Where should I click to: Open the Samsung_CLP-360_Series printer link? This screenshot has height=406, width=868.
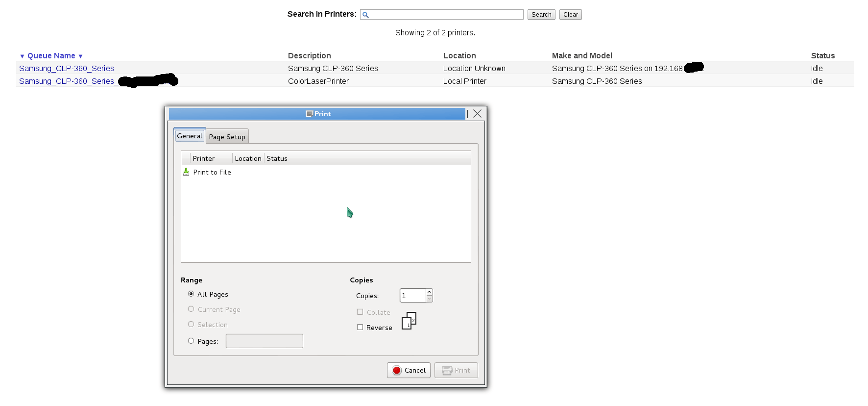click(67, 69)
